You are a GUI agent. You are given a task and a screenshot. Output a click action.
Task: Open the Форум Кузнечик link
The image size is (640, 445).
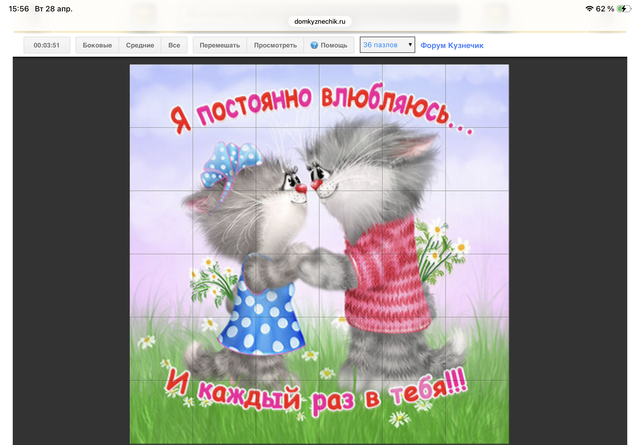452,45
